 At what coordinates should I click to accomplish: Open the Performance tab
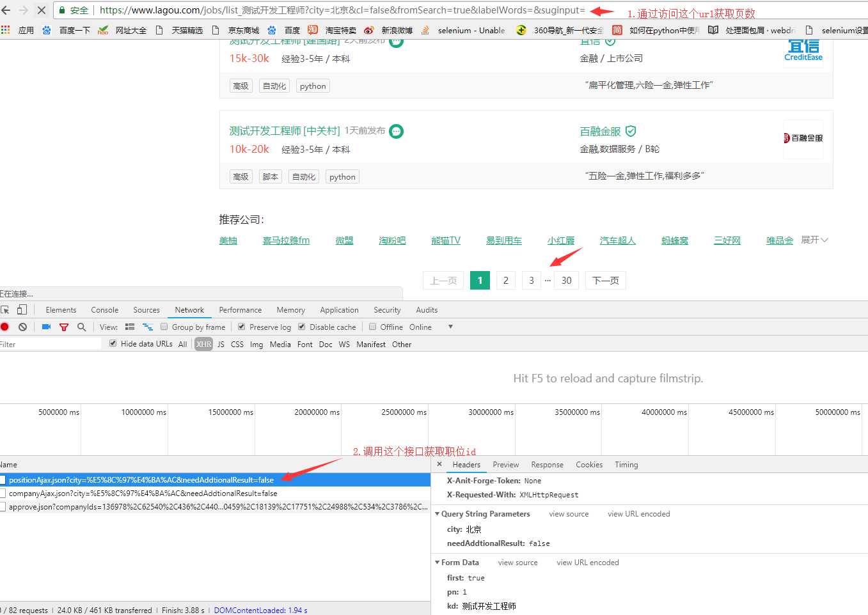coord(241,309)
